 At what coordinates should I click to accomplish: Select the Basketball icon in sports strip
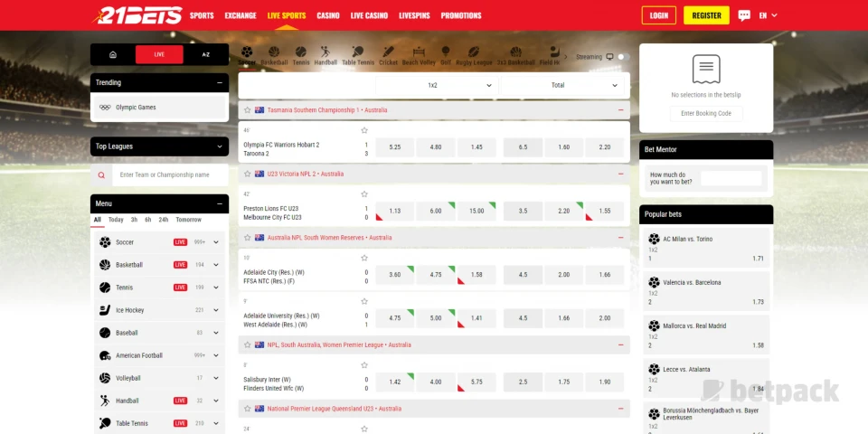point(274,52)
